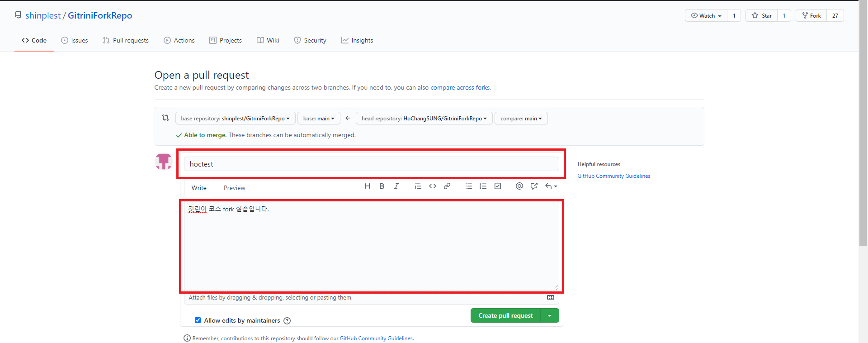The height and width of the screenshot is (343, 868).
Task: Insert a quote block
Action: tap(418, 186)
